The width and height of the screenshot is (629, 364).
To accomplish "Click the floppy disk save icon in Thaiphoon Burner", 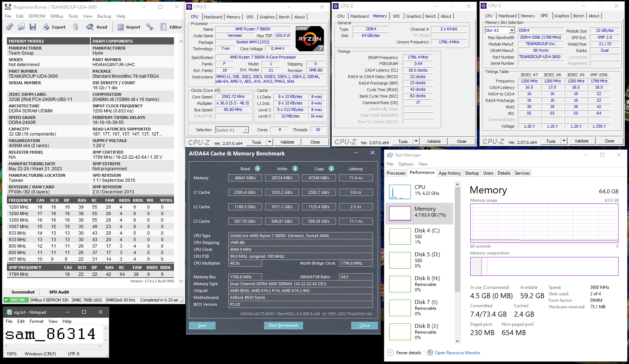I will [33, 27].
